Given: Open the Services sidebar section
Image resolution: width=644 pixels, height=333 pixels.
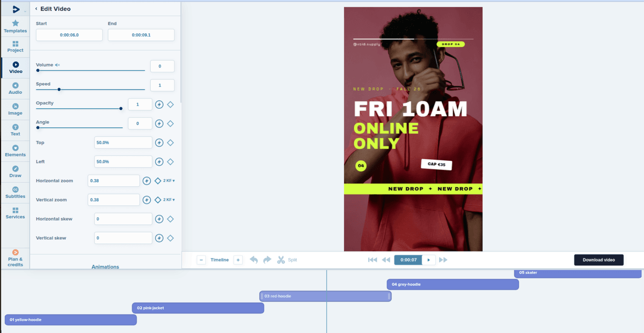Looking at the screenshot, I should [x=15, y=213].
